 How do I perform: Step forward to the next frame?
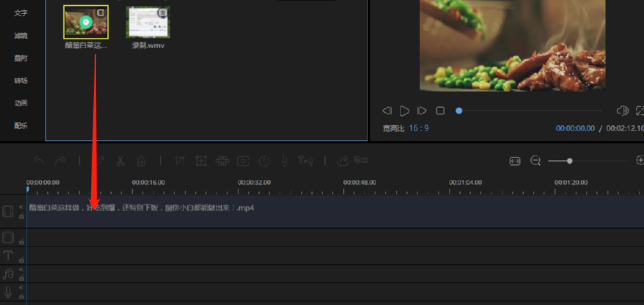(x=422, y=111)
